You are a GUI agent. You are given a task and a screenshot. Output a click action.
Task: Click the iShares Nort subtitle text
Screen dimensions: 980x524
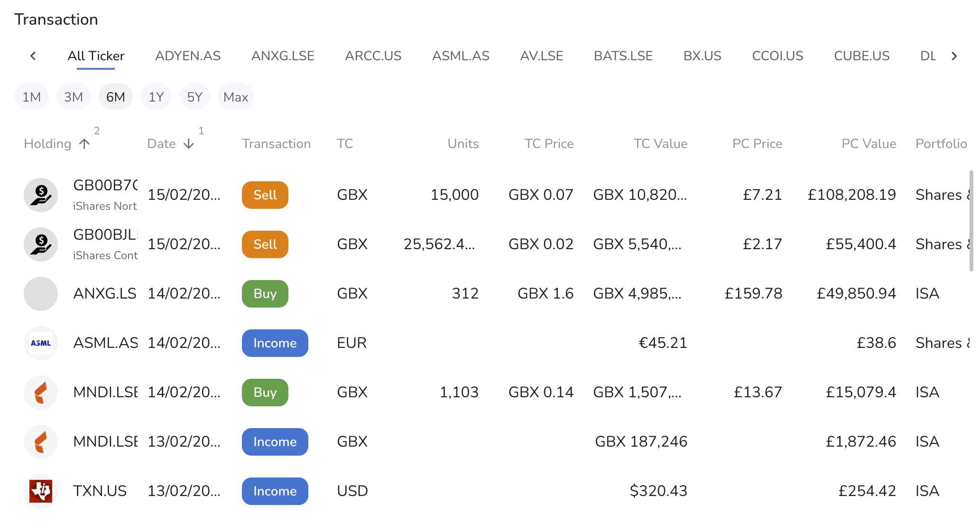[x=105, y=206]
